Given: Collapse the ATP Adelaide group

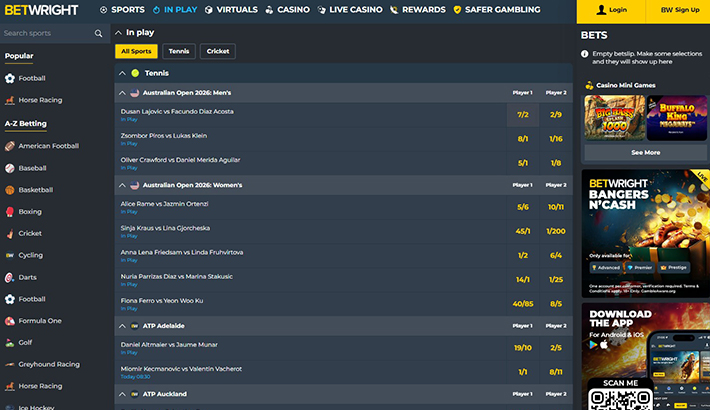Looking at the screenshot, I should 122,325.
